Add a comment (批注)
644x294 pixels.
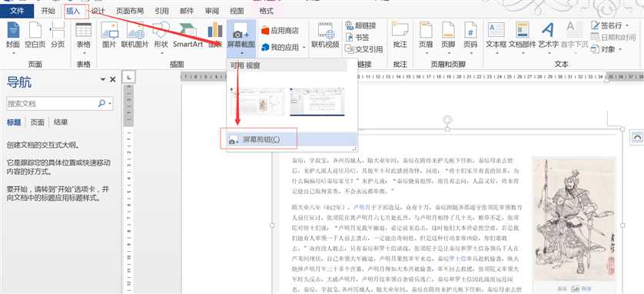pos(400,35)
